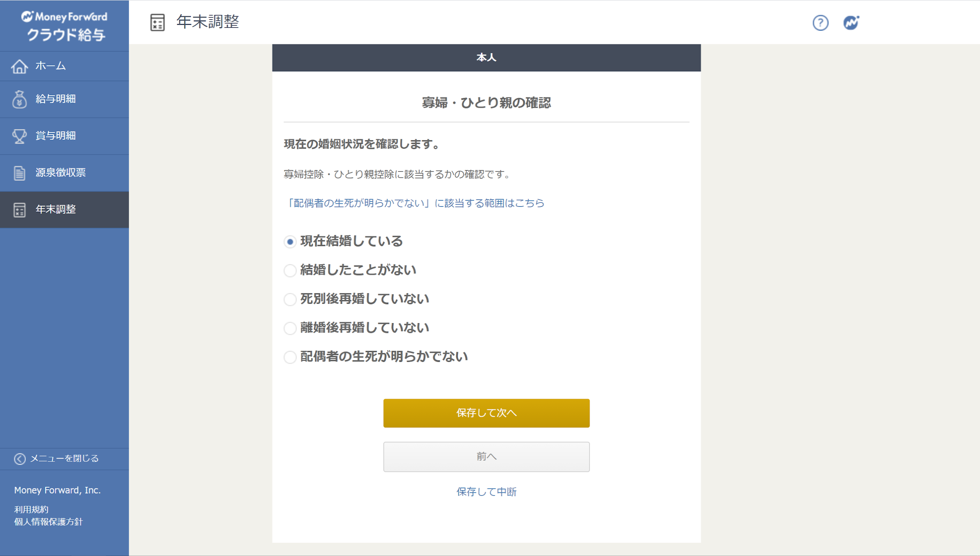The height and width of the screenshot is (556, 980).
Task: Click the money bag payslip icon
Action: [19, 99]
